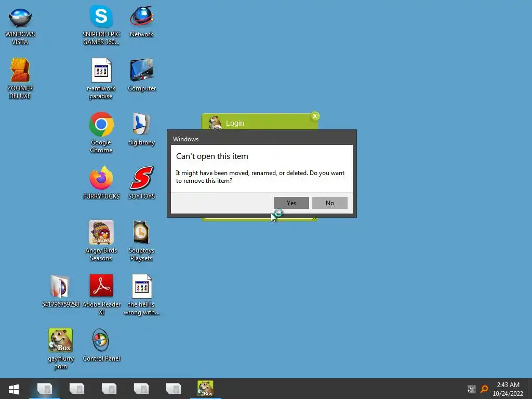Click the 'Can't open this item' heading

[x=212, y=156]
